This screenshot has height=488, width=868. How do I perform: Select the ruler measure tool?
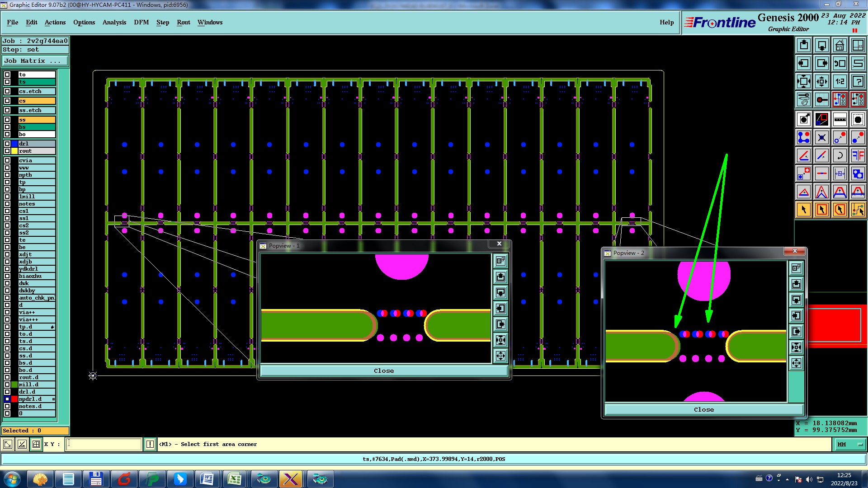point(840,119)
